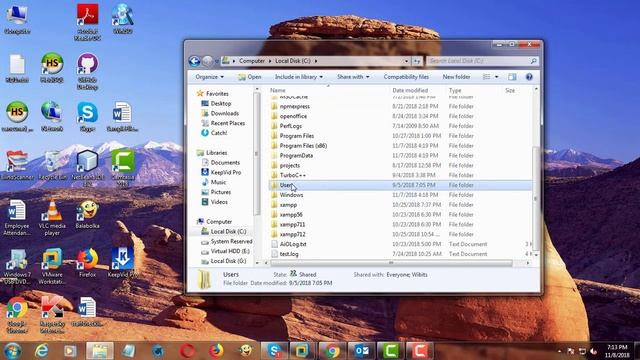Sort by the Type column header
The width and height of the screenshot is (640, 360).
click(473, 90)
